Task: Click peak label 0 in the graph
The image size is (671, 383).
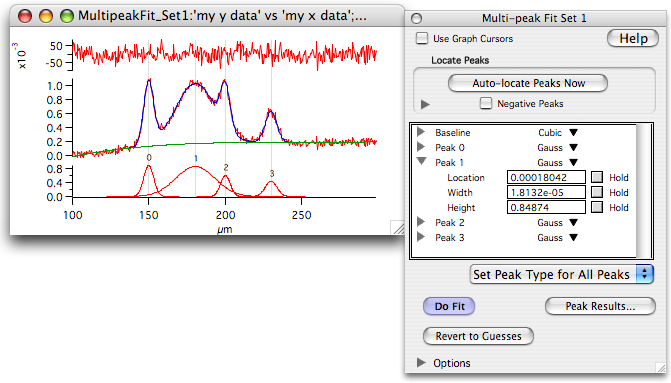Action: point(149,158)
